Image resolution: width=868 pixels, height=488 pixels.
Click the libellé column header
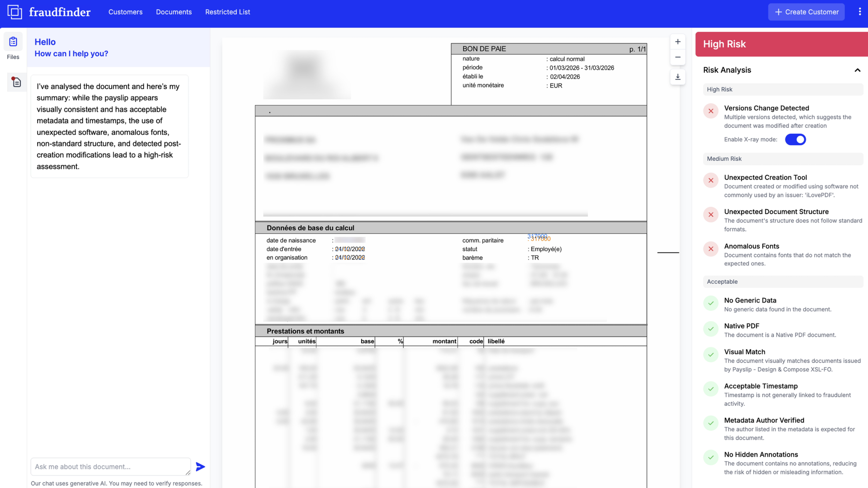[496, 341]
